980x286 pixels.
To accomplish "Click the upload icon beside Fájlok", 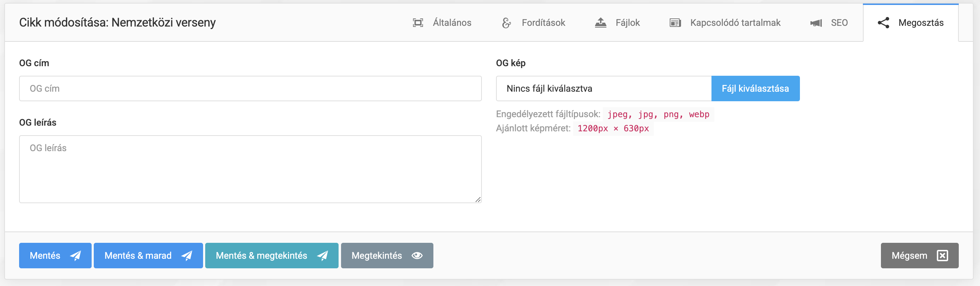I will tap(600, 23).
